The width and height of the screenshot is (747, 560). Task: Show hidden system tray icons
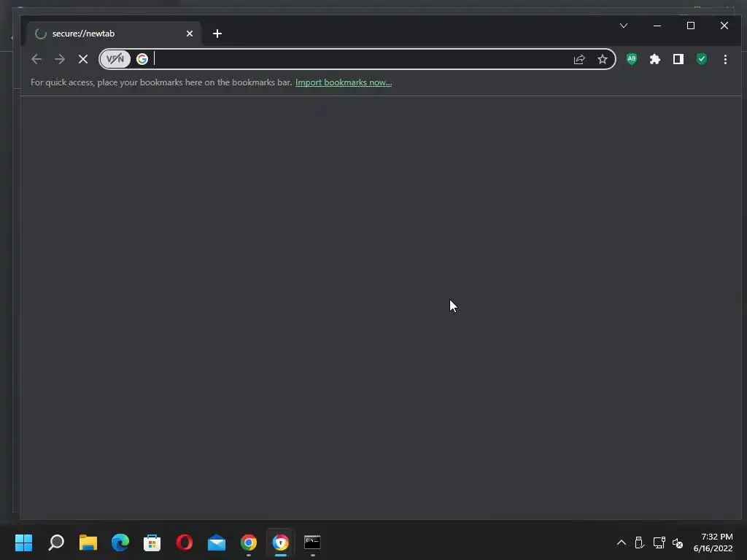622,542
